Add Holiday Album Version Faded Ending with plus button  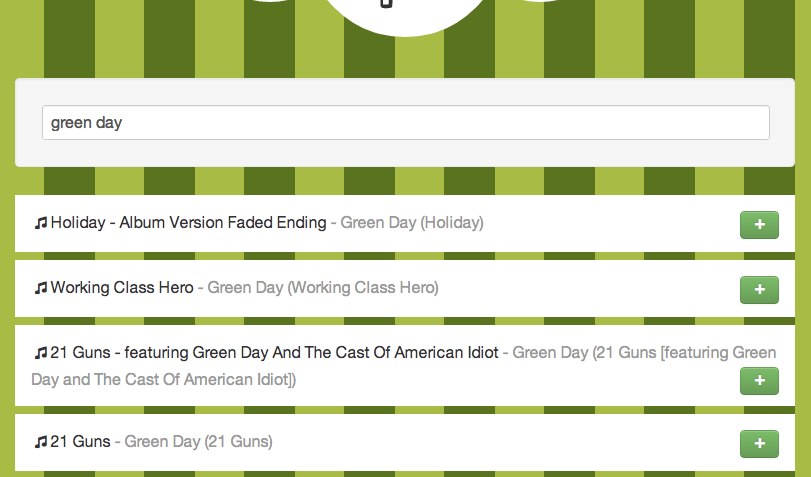coord(759,225)
